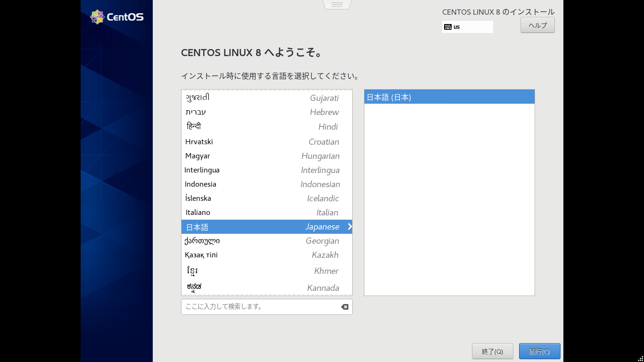The width and height of the screenshot is (644, 362).
Task: Click the CentOS logo in sidebar
Action: [117, 17]
